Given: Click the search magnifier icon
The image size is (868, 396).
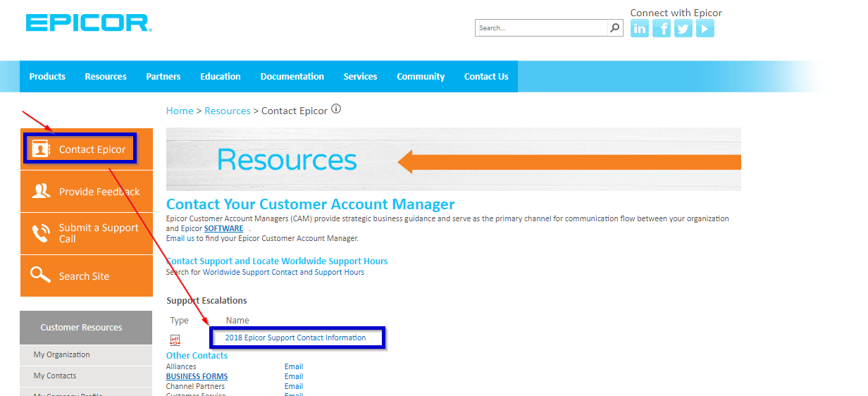Looking at the screenshot, I should coord(615,28).
